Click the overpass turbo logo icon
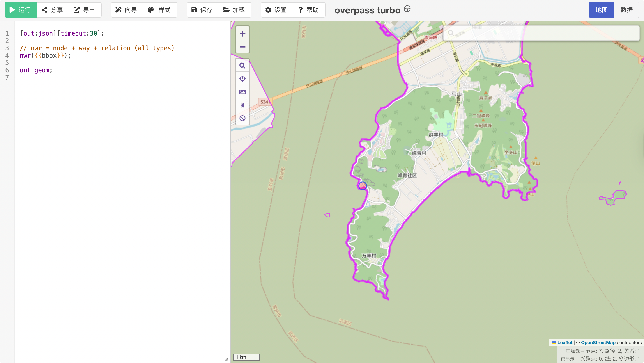The image size is (644, 363). tap(407, 9)
